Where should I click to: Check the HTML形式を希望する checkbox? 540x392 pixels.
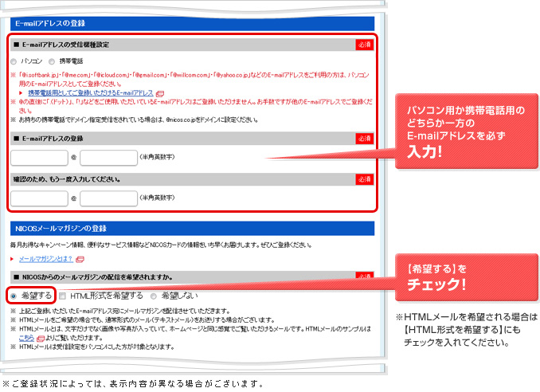tap(63, 296)
